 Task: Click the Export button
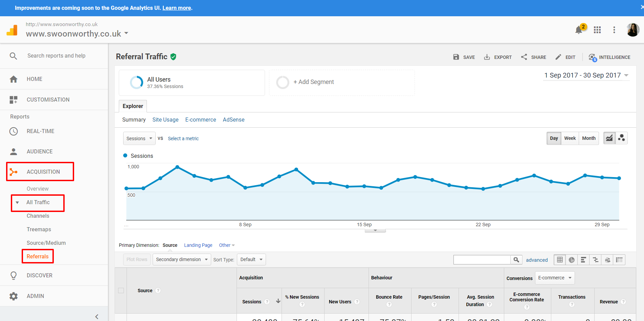[x=498, y=57]
